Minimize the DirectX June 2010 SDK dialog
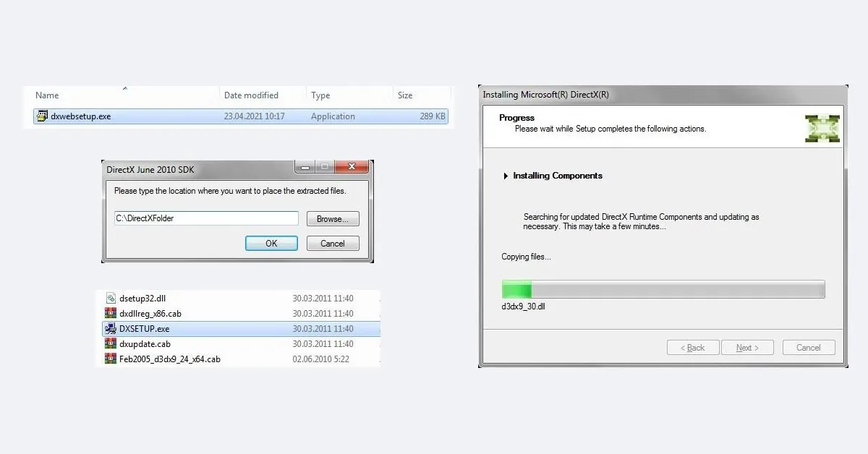Image resolution: width=868 pixels, height=454 pixels. (304, 167)
